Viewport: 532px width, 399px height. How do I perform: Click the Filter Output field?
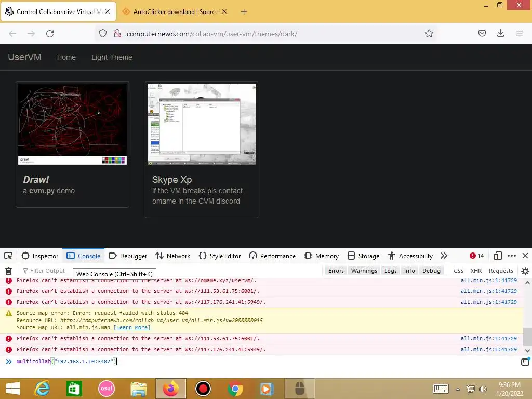pyautogui.click(x=46, y=271)
